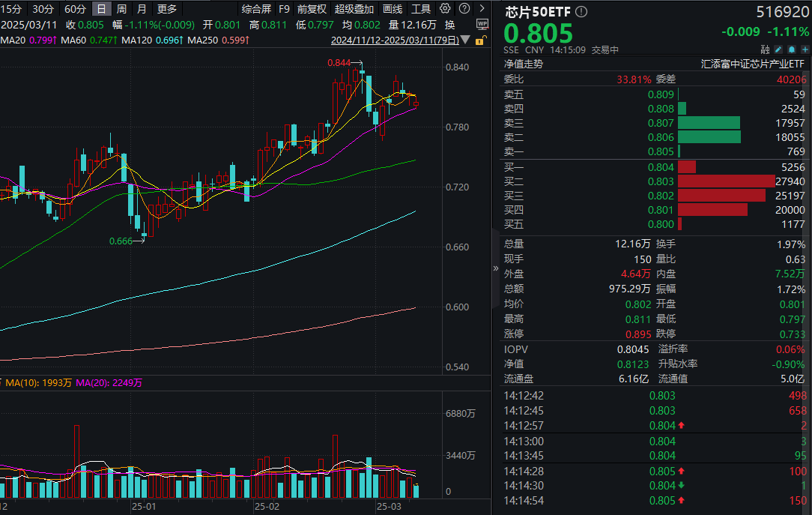812x515 pixels.
Task: Open the date range dropdown triangle
Action: coord(464,39)
